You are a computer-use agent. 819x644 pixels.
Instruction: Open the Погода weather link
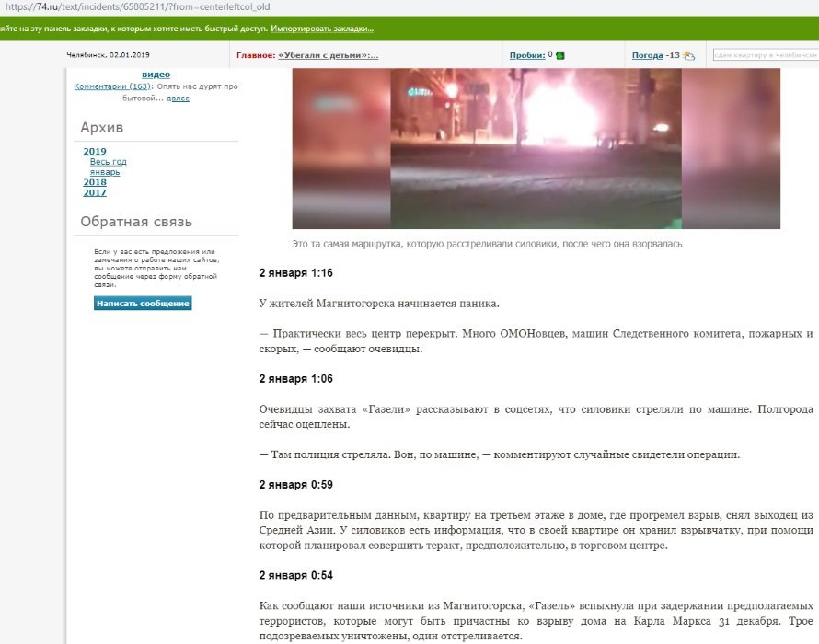click(x=647, y=55)
